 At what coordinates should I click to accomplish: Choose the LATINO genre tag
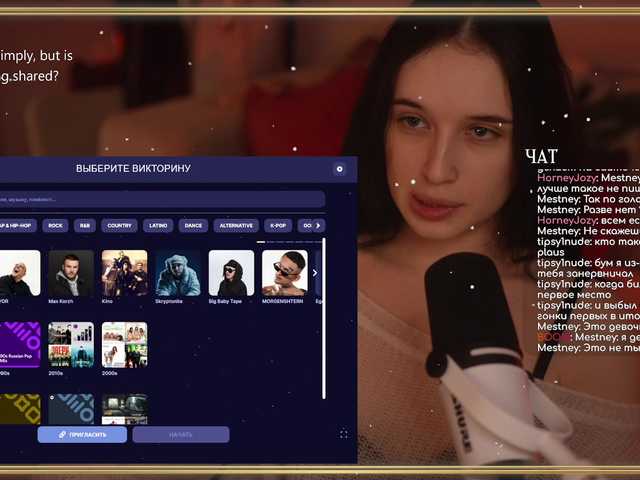tap(158, 226)
